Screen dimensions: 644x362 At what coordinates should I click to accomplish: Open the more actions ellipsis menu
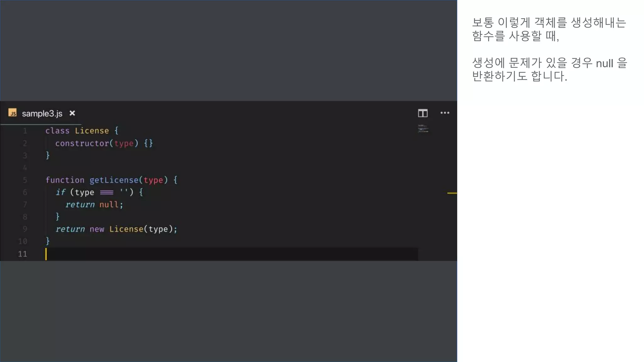click(x=445, y=113)
